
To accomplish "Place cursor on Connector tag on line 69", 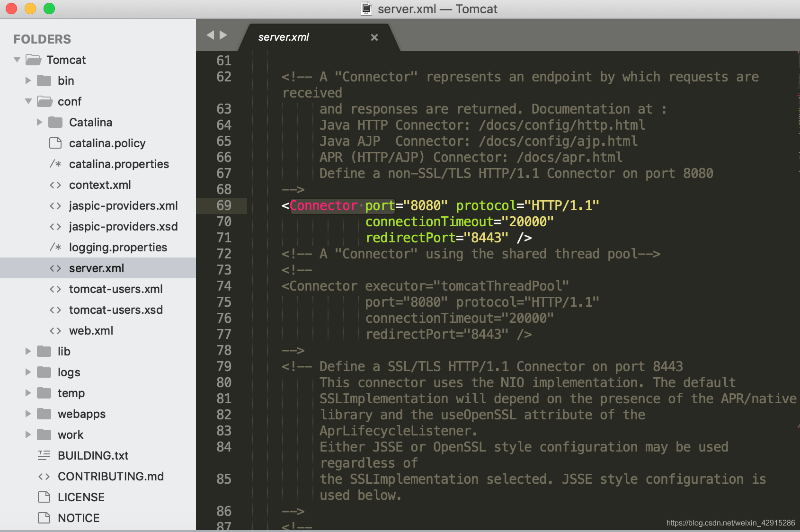I will 323,205.
